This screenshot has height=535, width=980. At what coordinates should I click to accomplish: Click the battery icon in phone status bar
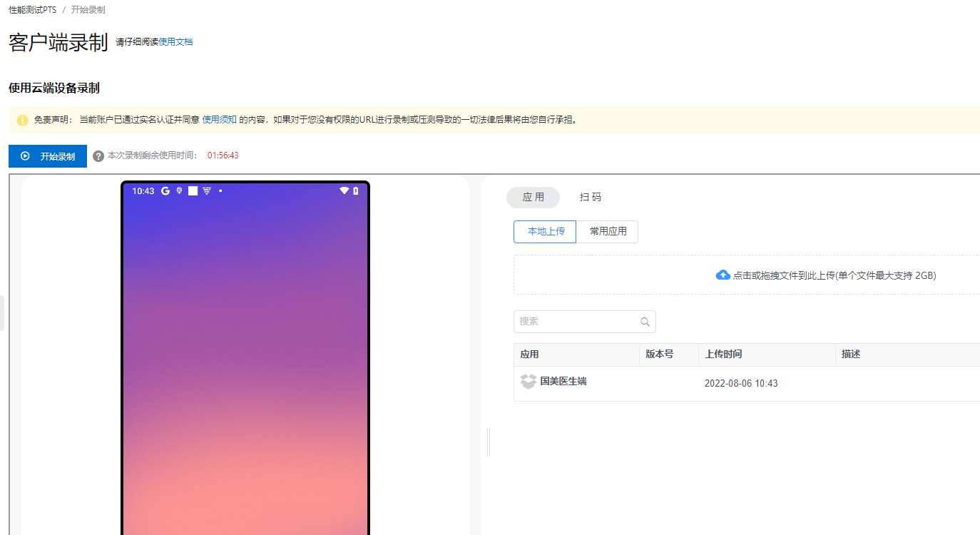(356, 191)
